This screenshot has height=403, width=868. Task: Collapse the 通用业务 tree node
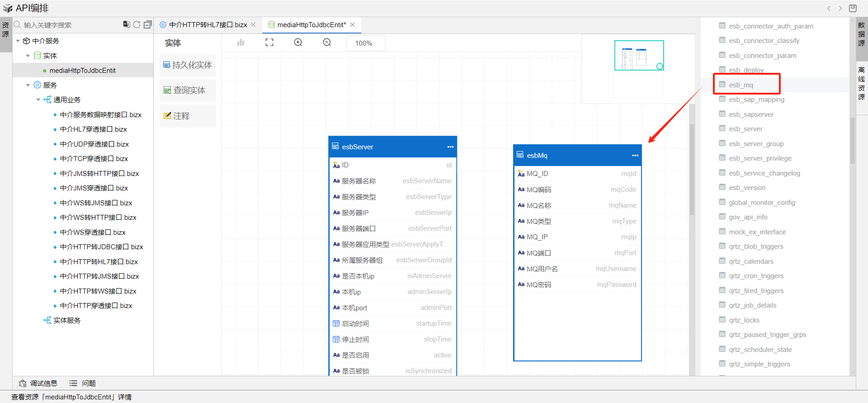[x=38, y=100]
